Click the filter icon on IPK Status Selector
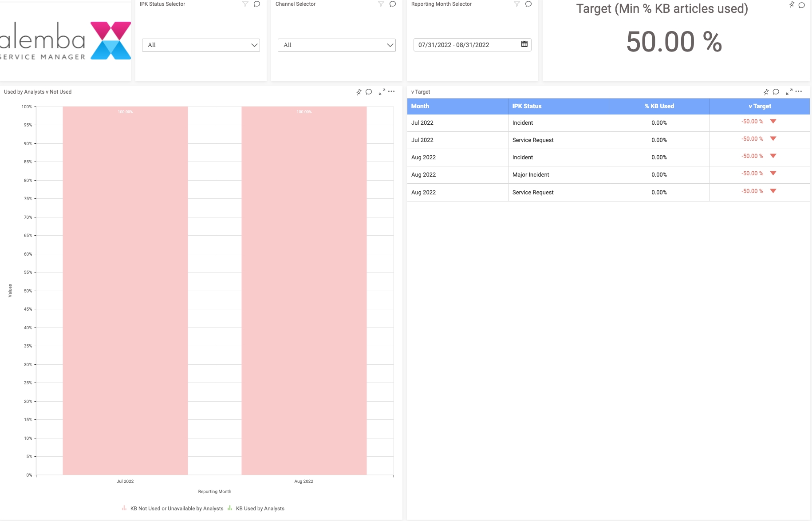This screenshot has width=812, height=521. coord(245,4)
